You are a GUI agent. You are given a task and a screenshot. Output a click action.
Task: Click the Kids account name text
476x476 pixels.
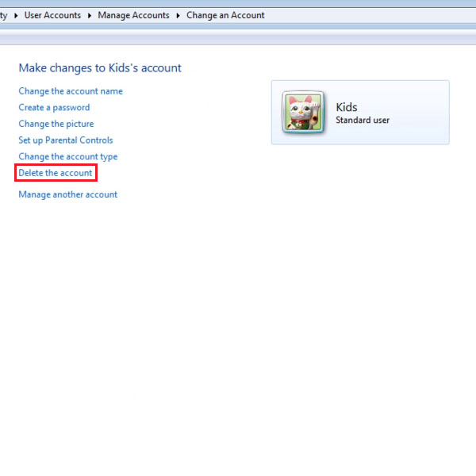(347, 107)
